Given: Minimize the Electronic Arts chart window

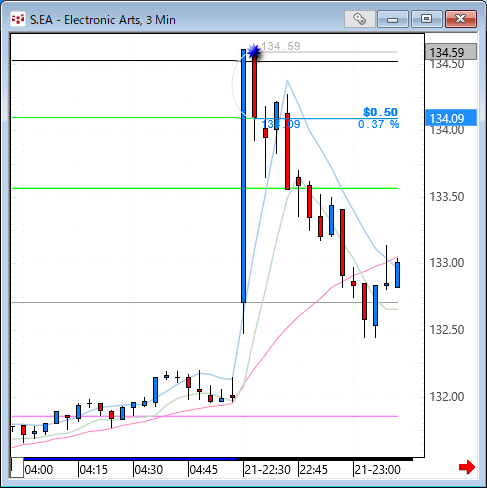Looking at the screenshot, I should [393, 19].
